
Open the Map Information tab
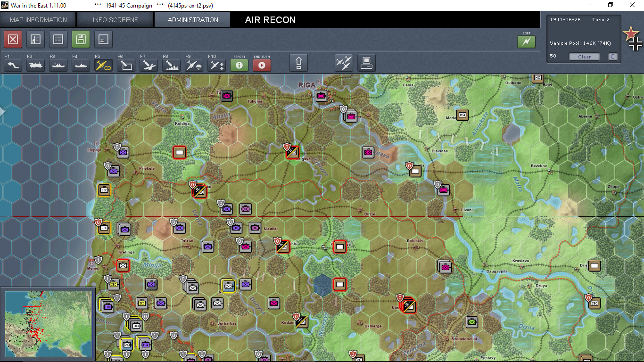pos(38,20)
